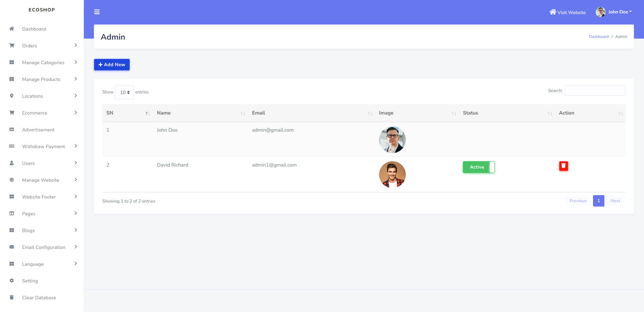Click inside the Search field
Viewport: 644px width, 312px height.
pos(595,90)
